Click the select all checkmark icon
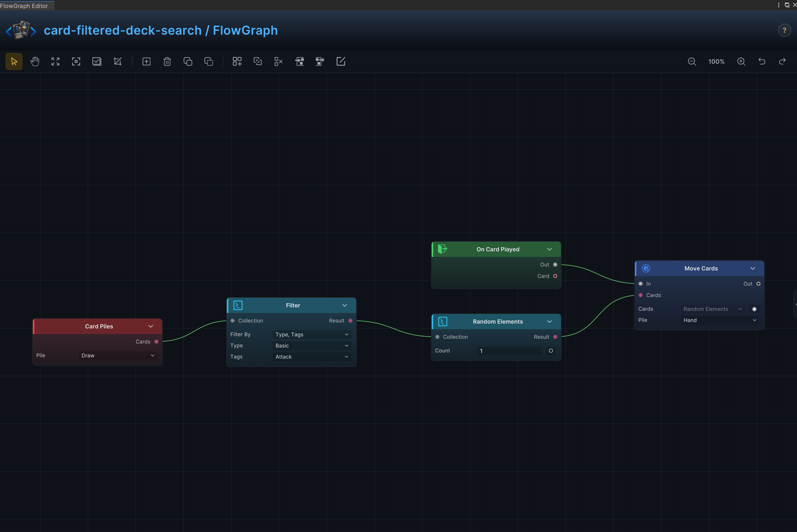797x532 pixels. (97, 61)
